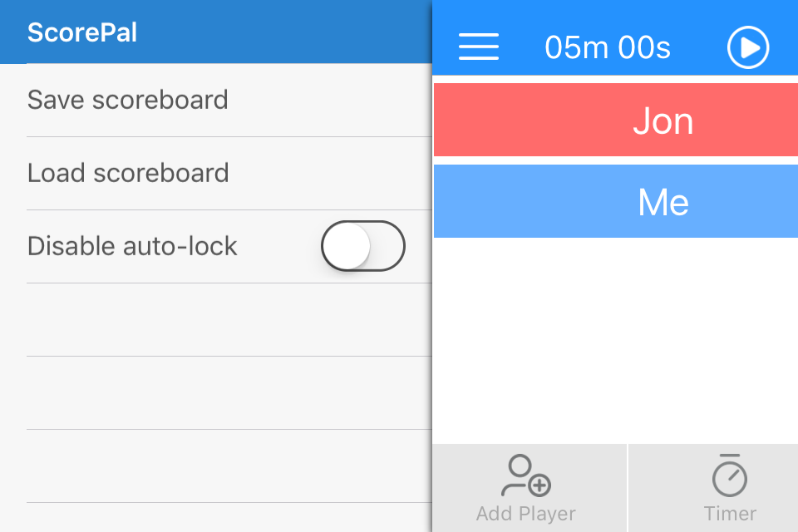Open the hamburger menu icon
The height and width of the screenshot is (532, 798).
(x=479, y=47)
